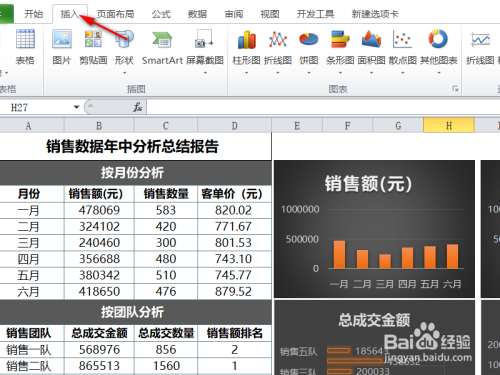Click the sparkline 折线图 icon
Screen dimensions: 500x375
[480, 40]
